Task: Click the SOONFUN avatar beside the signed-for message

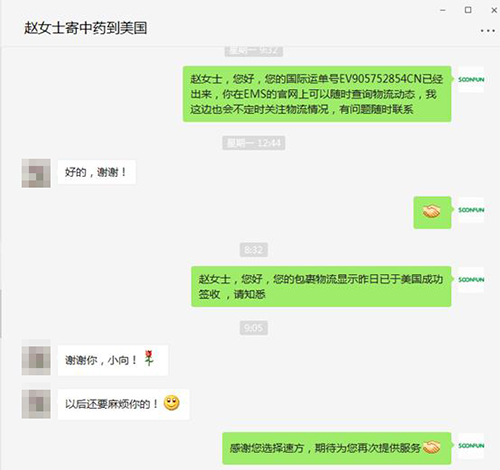Action: pos(471,279)
